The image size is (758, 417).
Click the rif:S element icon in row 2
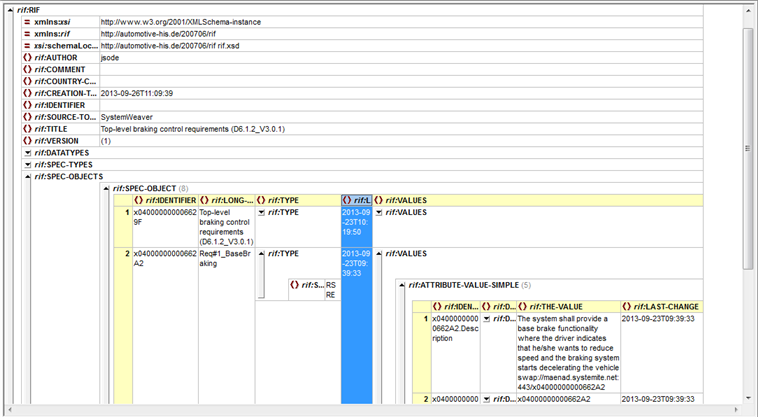[x=294, y=285]
